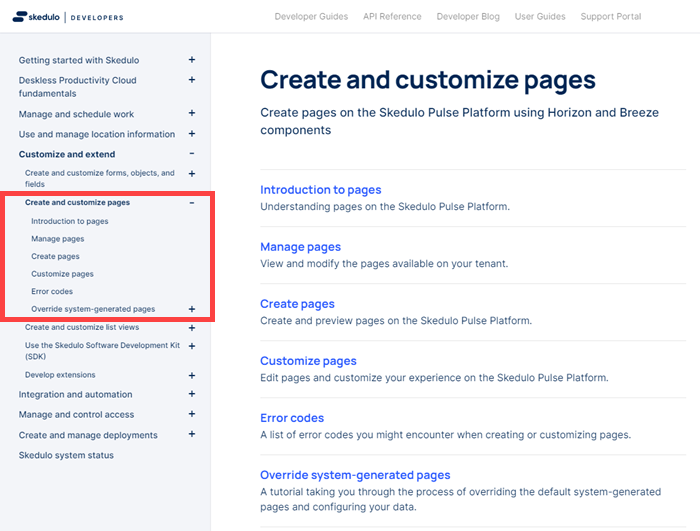Expand Develop extensions plus icon
This screenshot has width=700, height=531.
(x=192, y=376)
